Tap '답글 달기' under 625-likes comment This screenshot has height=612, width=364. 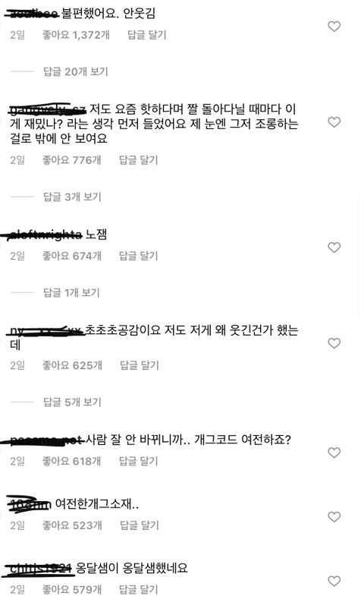tap(139, 365)
